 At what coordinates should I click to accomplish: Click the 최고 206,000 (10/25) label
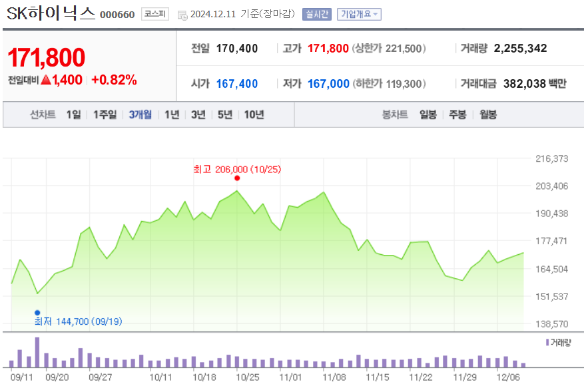[x=237, y=170]
